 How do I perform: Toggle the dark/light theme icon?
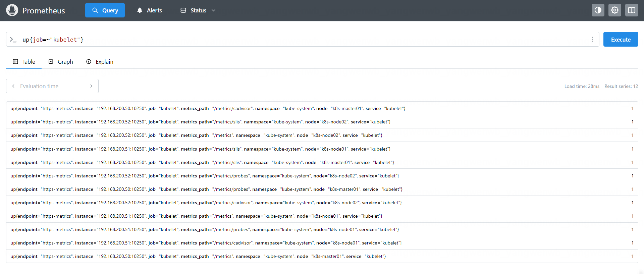598,10
